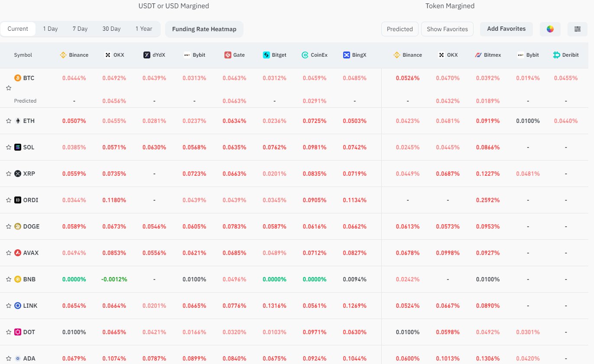Viewport: 594px width, 364px height.
Task: Click the BNB coin icon
Action: coord(18,279)
